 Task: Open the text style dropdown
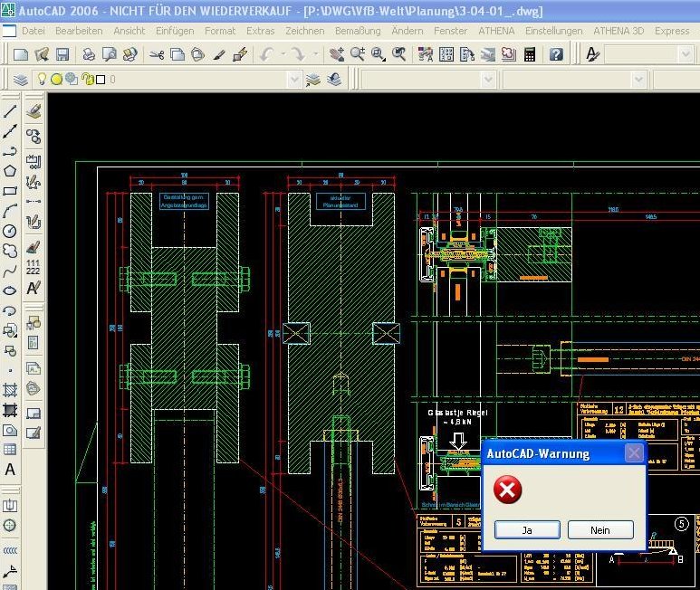(x=686, y=55)
